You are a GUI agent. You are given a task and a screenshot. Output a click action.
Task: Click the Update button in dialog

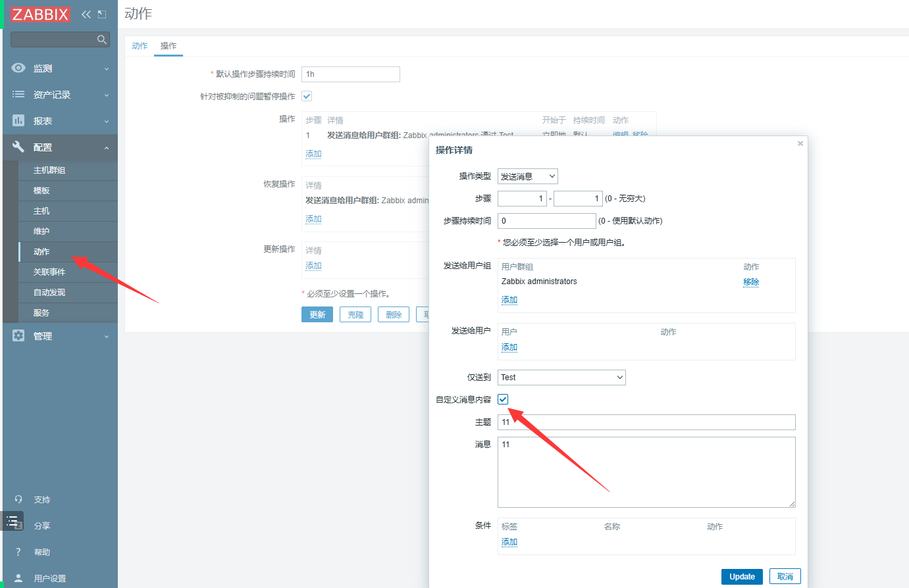[742, 577]
